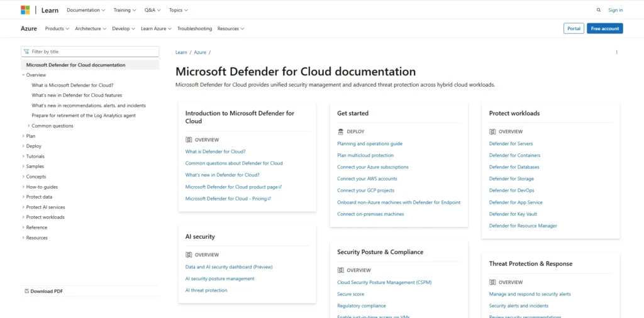Expand the Protect data sidebar section
Screen dimensions: 644x318
(x=23, y=197)
